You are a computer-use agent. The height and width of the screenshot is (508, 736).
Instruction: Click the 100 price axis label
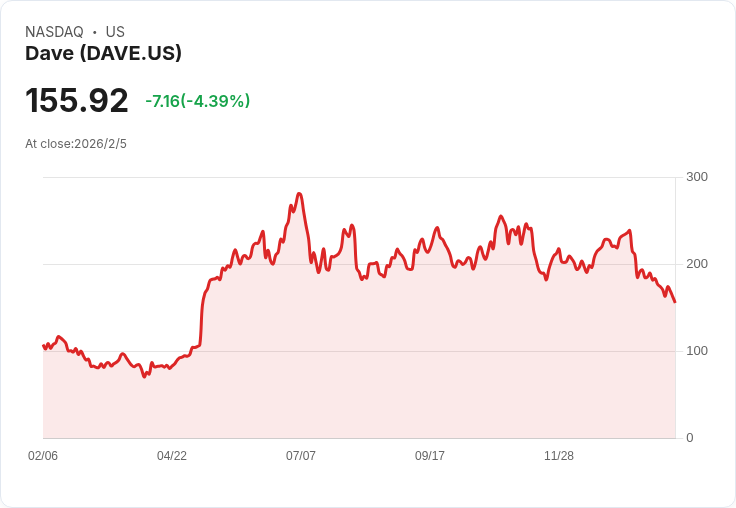click(x=697, y=351)
